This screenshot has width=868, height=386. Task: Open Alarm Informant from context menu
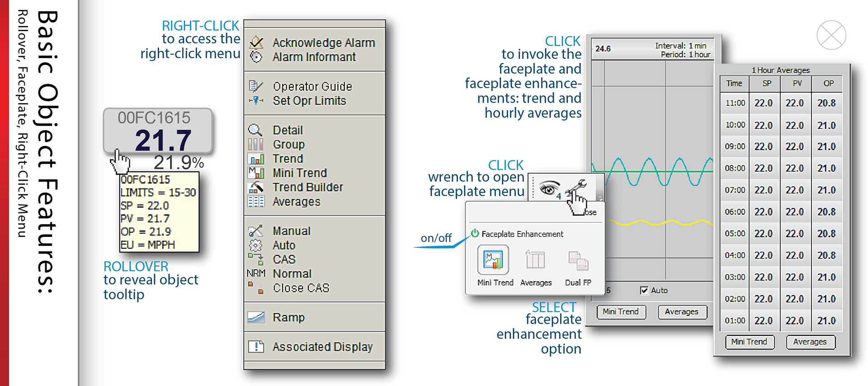[x=314, y=57]
